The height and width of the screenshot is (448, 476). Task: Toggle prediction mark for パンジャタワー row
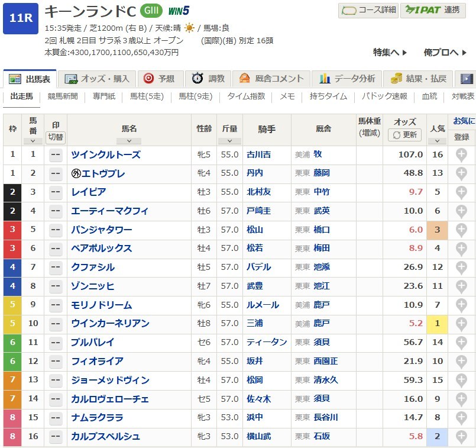coord(56,230)
